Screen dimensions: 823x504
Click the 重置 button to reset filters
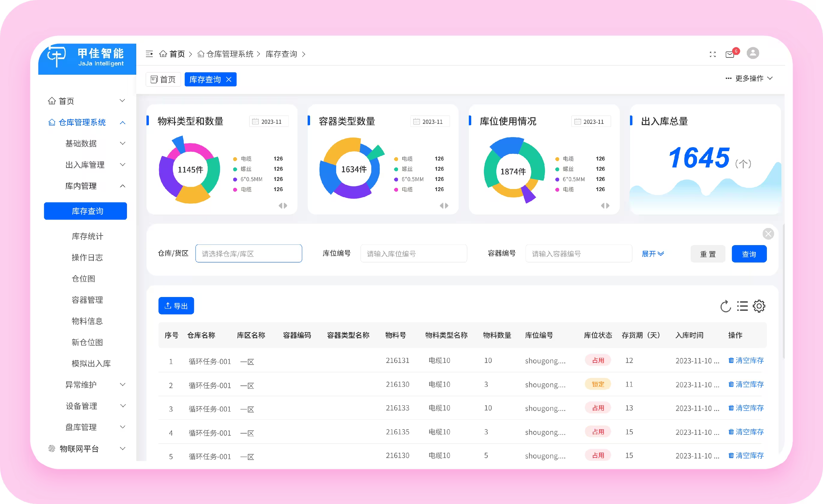point(708,254)
